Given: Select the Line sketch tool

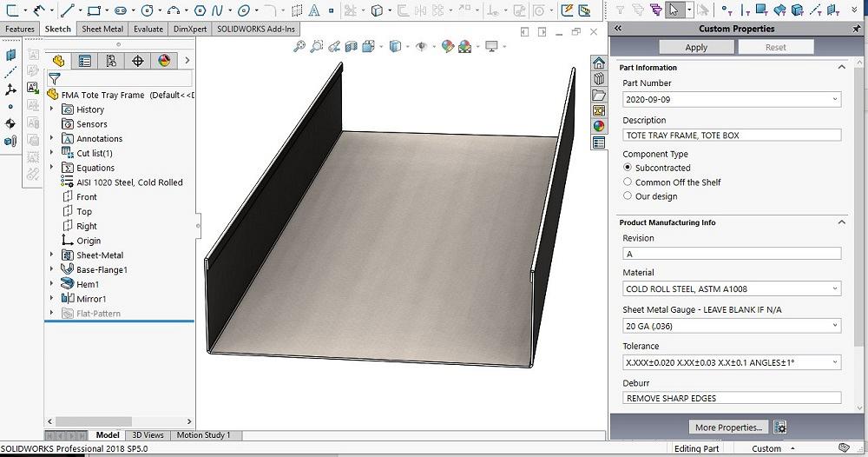Looking at the screenshot, I should 68,10.
